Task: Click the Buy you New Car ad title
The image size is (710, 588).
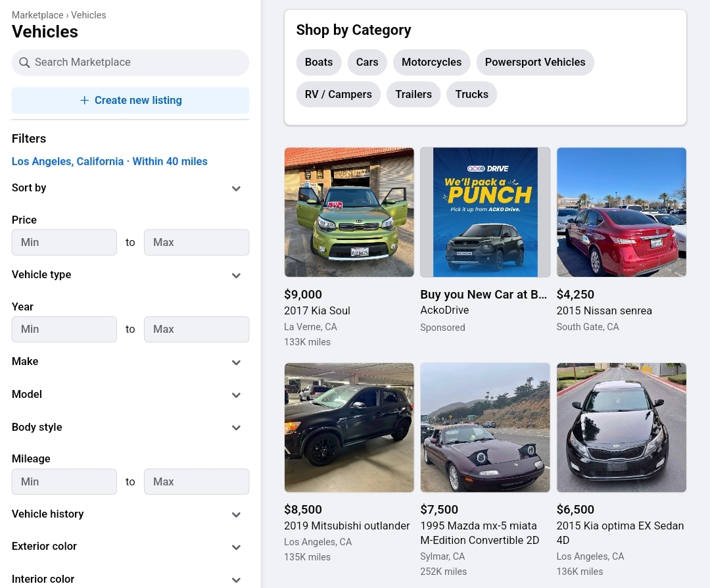Action: pyautogui.click(x=484, y=295)
